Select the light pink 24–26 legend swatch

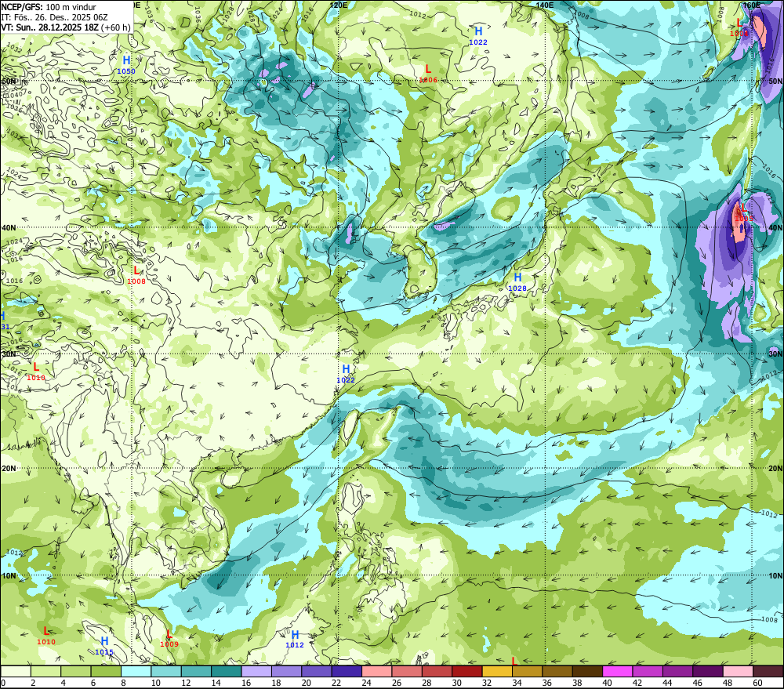pos(377,672)
